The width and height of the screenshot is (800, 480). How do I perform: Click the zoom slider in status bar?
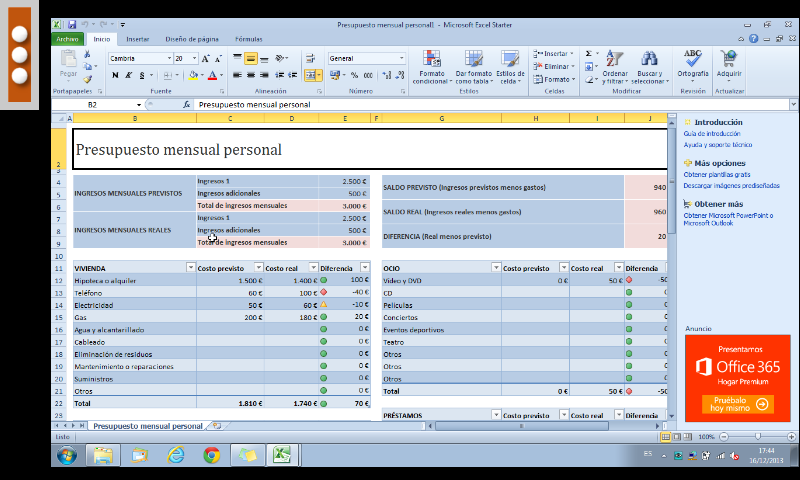point(759,437)
